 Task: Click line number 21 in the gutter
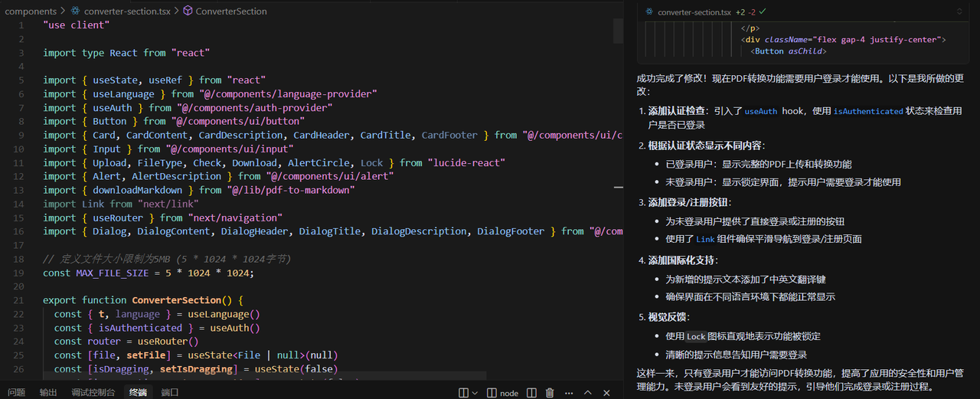pos(18,300)
